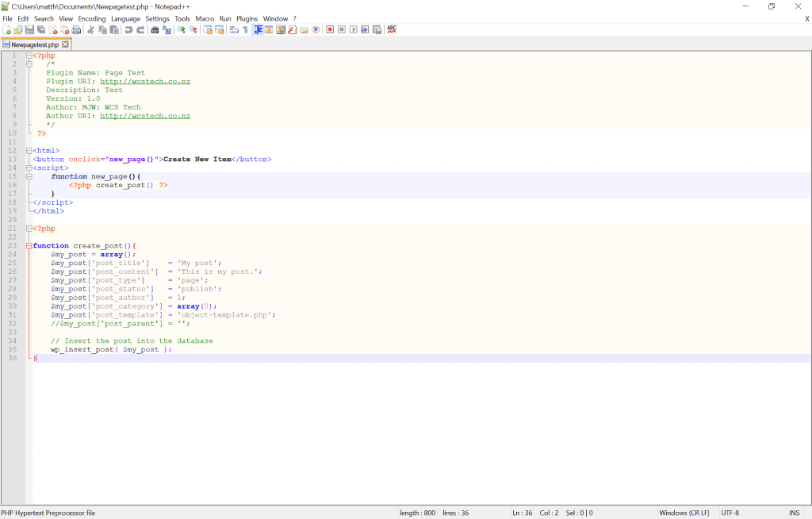Click the Close document toolbar icon
The width and height of the screenshot is (812, 519).
53,29
